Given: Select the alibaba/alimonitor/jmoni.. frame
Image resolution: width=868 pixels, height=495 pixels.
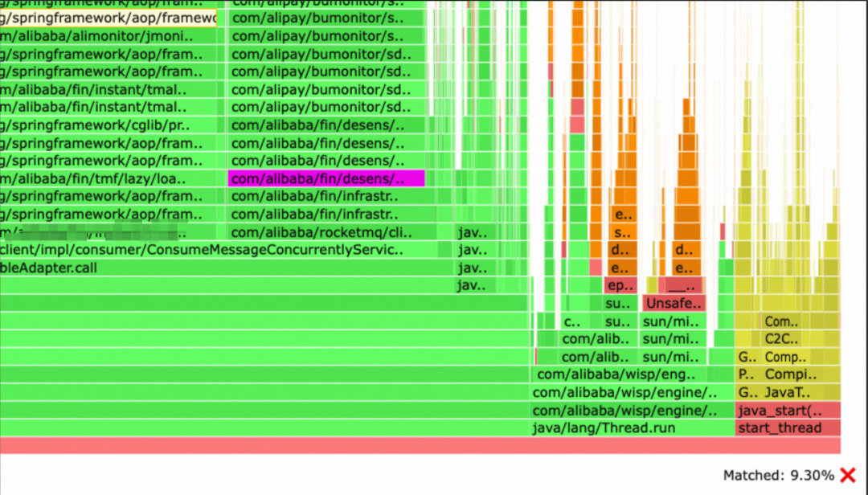Looking at the screenshot, I should click(108, 36).
